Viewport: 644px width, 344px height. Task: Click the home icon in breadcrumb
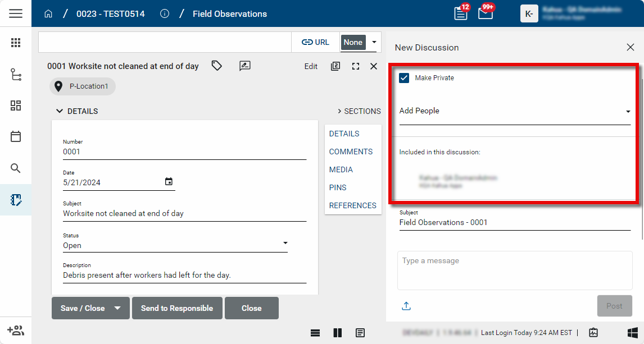click(x=48, y=13)
